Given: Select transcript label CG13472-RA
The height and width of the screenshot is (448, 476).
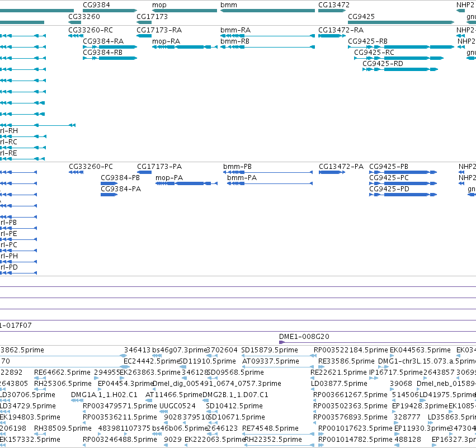Looking at the screenshot, I should pyautogui.click(x=341, y=30).
